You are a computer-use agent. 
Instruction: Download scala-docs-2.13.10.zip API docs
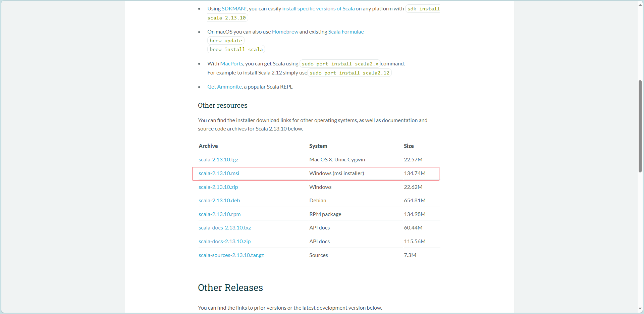(224, 242)
